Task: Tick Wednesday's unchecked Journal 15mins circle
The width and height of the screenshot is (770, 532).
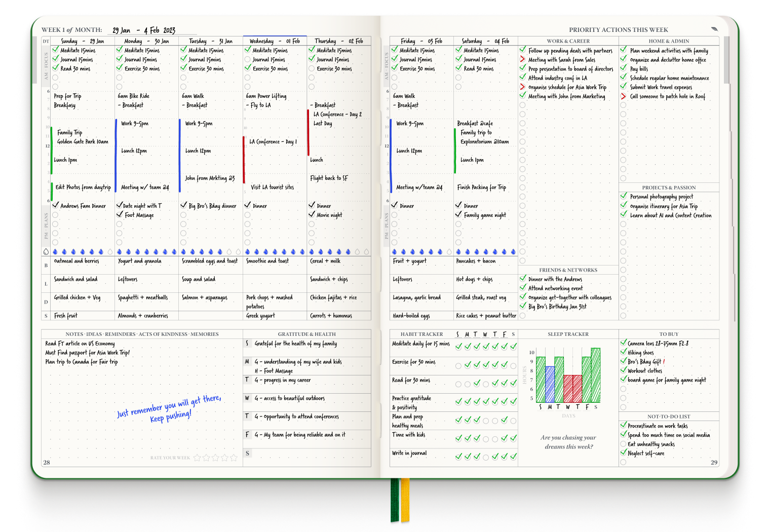Action: click(x=248, y=59)
